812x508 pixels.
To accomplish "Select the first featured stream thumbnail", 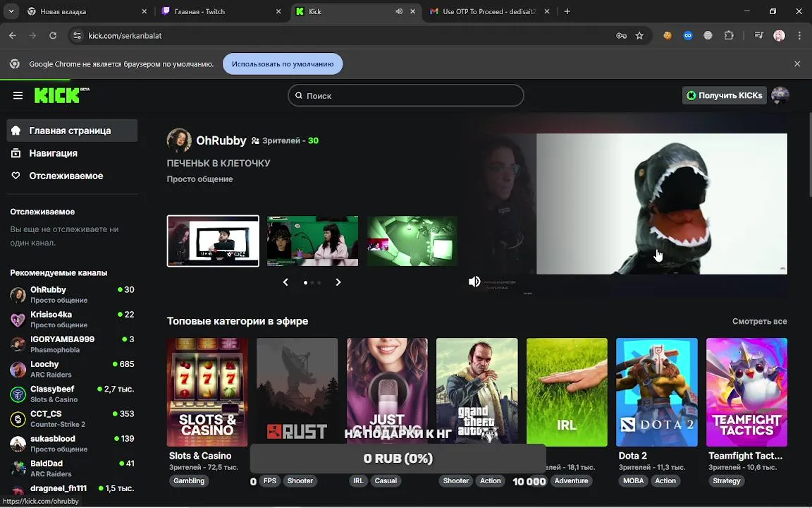I will (213, 241).
